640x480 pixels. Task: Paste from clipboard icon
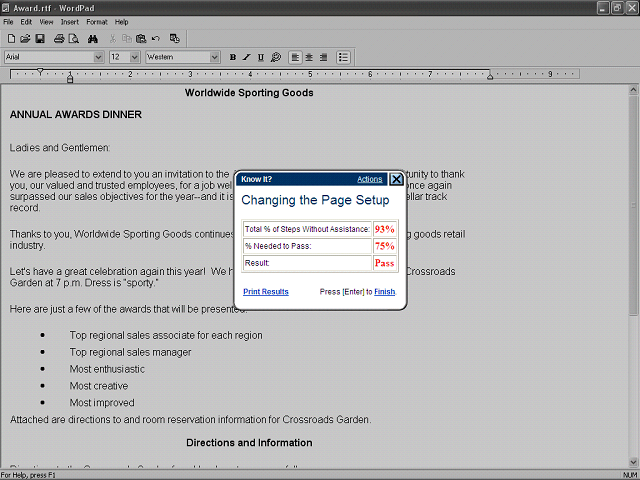pyautogui.click(x=141, y=39)
